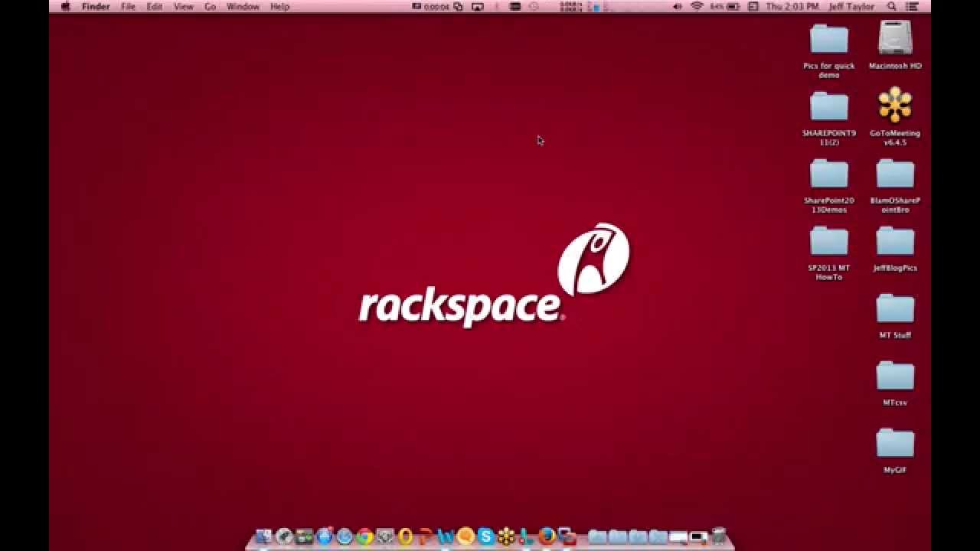The image size is (980, 551).
Task: Launch Google Chrome from the Dock
Action: (x=365, y=536)
